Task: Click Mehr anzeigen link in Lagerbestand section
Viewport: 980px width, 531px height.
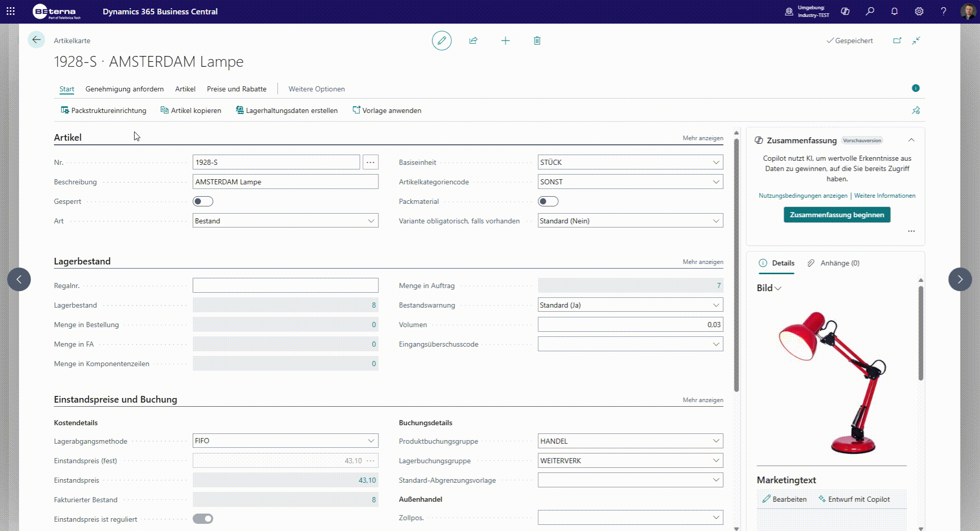Action: 703,262
